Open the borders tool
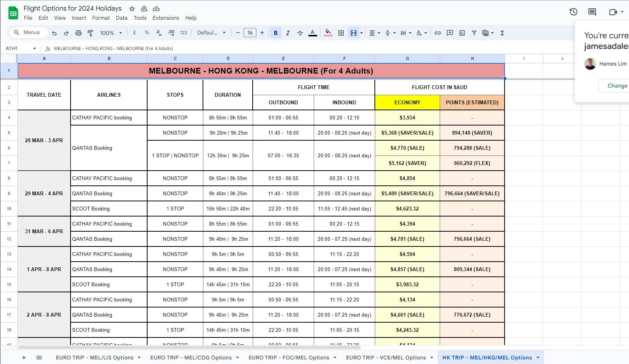629x364 pixels. [x=341, y=33]
